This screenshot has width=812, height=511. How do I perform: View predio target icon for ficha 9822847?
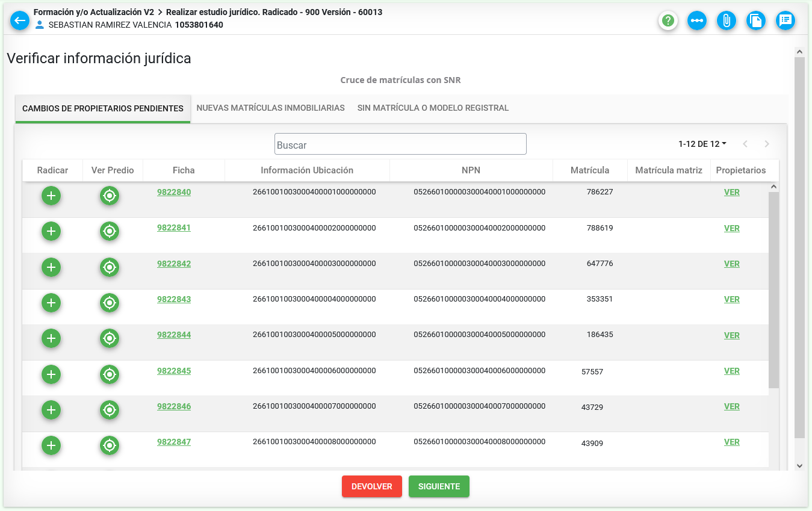110,446
